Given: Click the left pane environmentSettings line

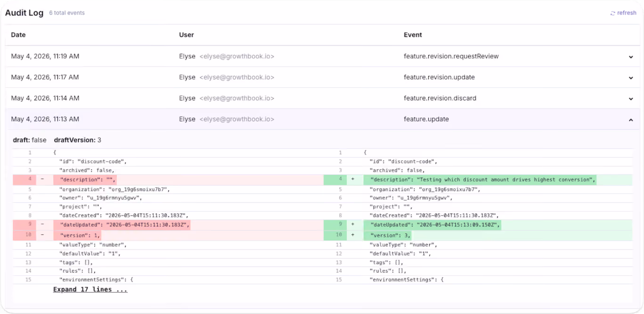Looking at the screenshot, I should click(x=96, y=280).
